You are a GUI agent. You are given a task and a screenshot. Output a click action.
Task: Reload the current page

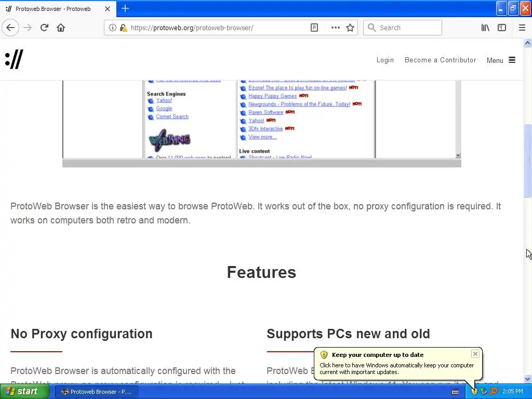44,28
